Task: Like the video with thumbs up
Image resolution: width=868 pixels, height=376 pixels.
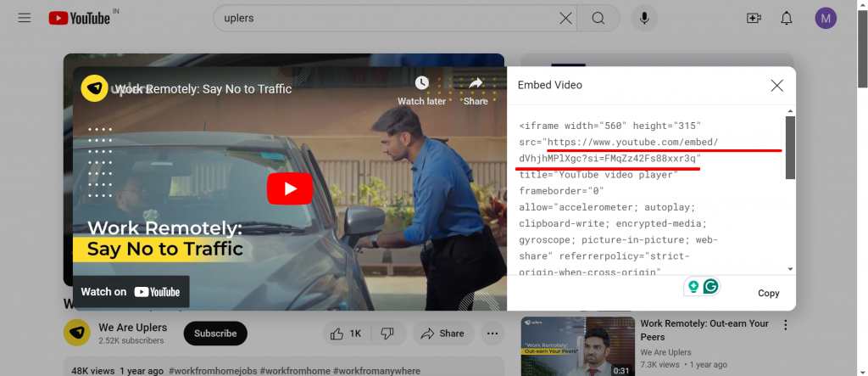Action: point(346,334)
